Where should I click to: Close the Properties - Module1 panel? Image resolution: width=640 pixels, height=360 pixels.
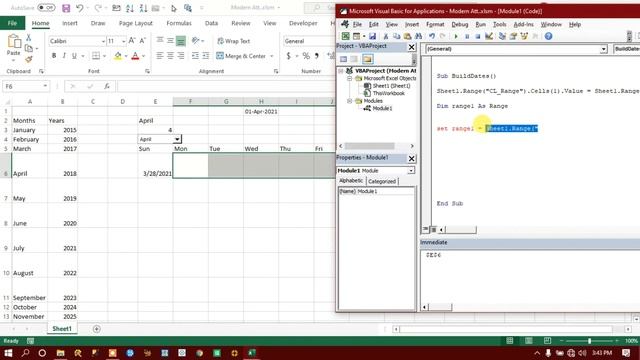tap(411, 158)
